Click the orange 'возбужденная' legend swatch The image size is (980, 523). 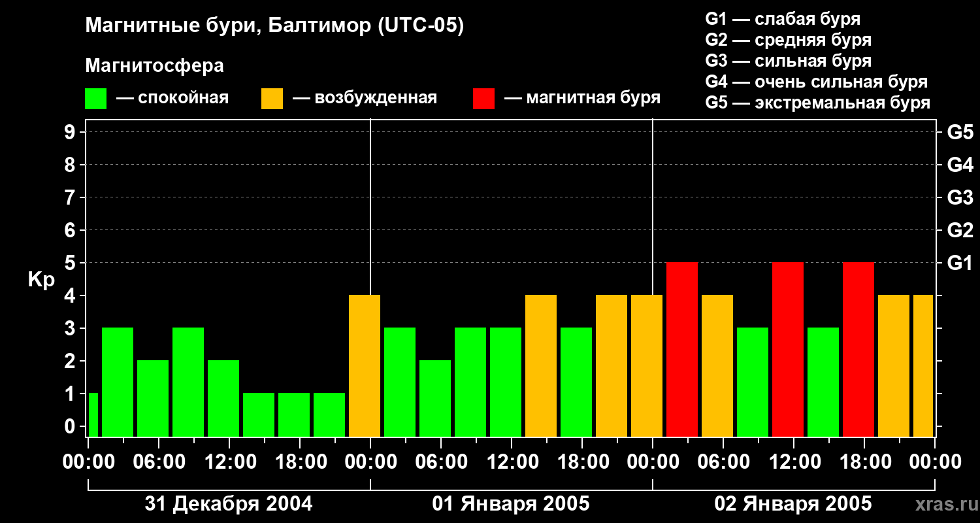(x=272, y=99)
